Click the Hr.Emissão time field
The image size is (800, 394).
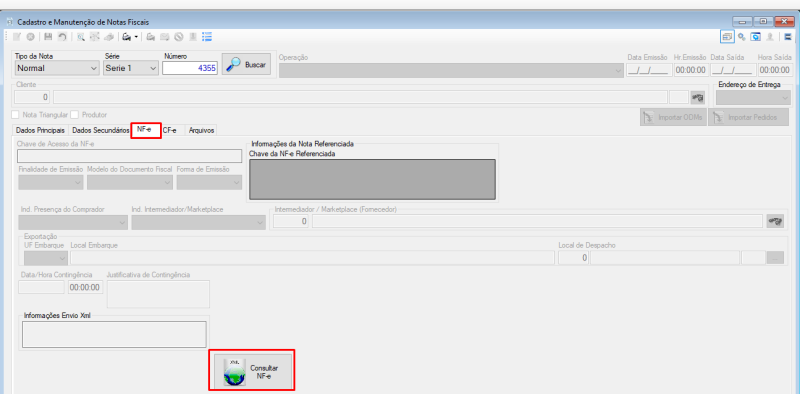[x=690, y=70]
